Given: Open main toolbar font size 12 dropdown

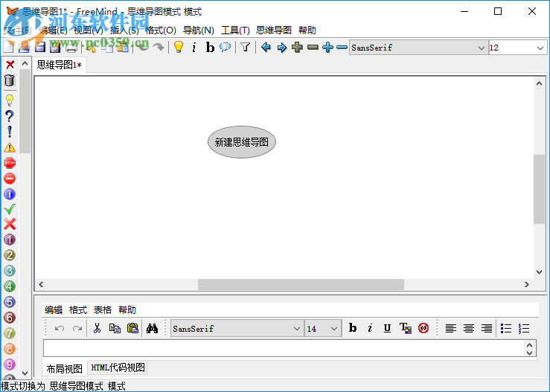Looking at the screenshot, I should tap(517, 48).
